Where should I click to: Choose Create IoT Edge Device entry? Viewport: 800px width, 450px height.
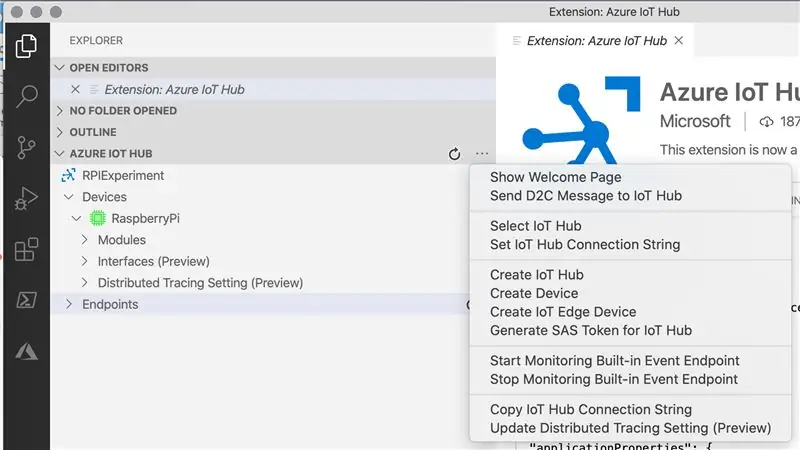pos(563,312)
